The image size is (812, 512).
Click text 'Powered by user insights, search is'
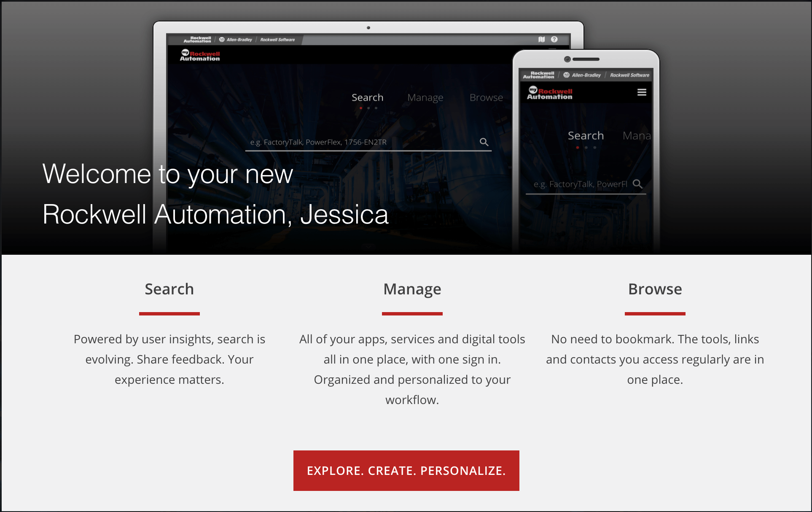pyautogui.click(x=169, y=339)
